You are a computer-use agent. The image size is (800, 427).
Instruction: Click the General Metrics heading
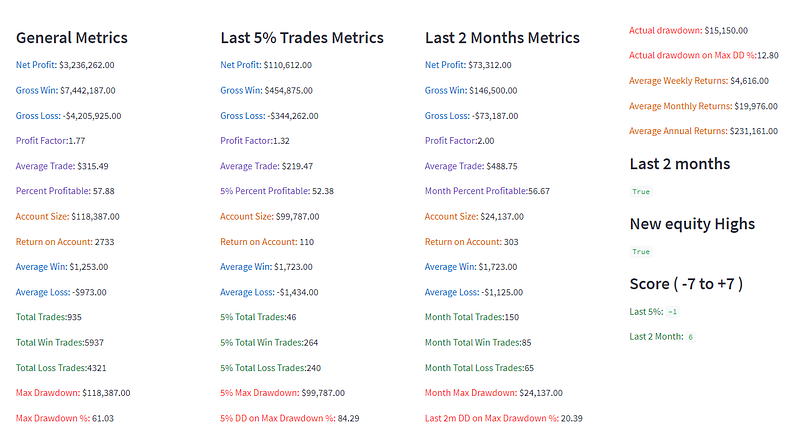coord(72,38)
